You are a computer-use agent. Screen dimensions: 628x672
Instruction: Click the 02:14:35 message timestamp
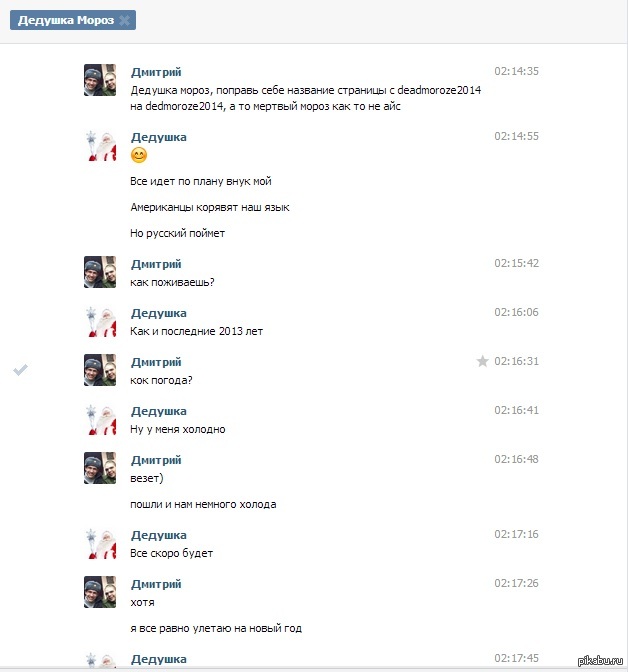pos(516,72)
